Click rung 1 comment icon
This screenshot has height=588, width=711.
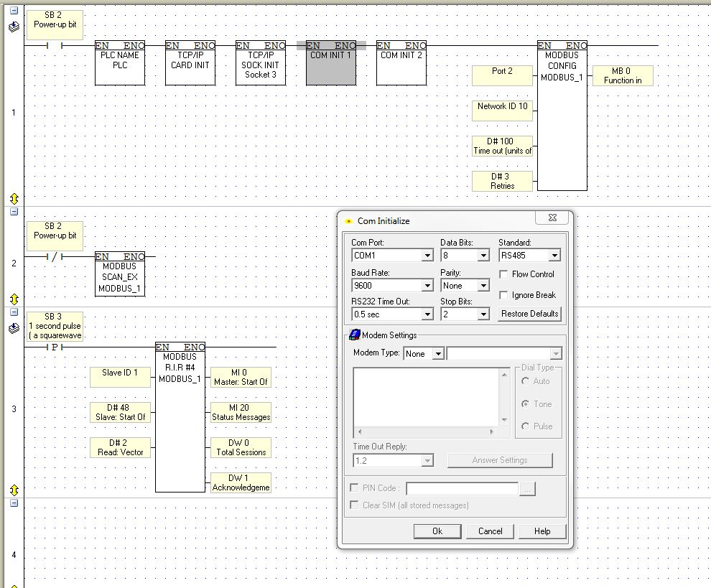(x=14, y=27)
